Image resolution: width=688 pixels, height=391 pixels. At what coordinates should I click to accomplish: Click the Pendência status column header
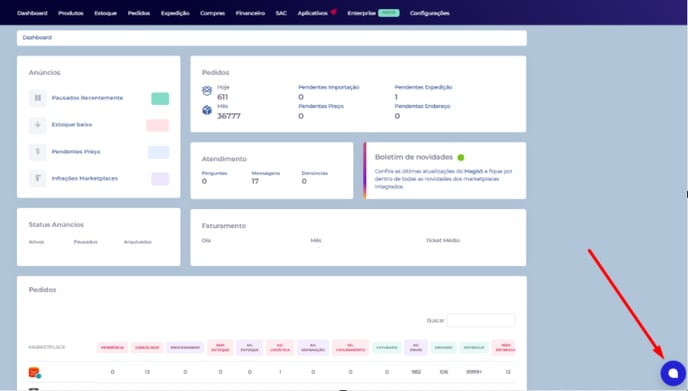[x=112, y=348]
